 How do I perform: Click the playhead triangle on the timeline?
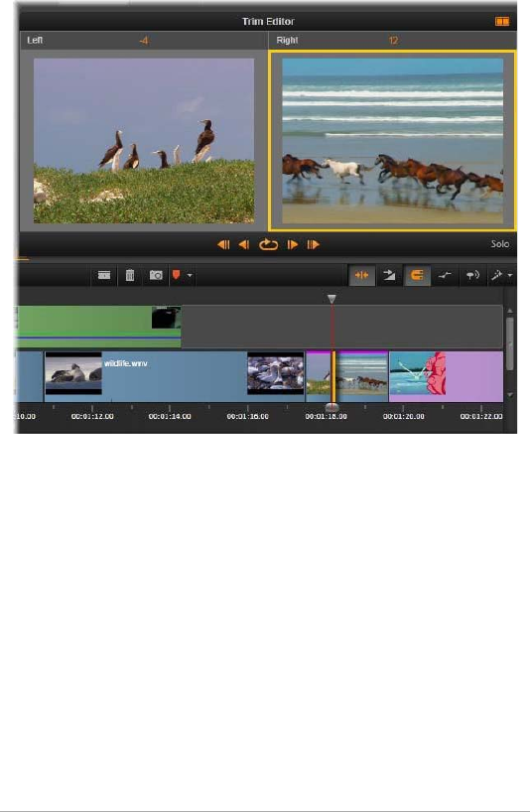click(331, 299)
